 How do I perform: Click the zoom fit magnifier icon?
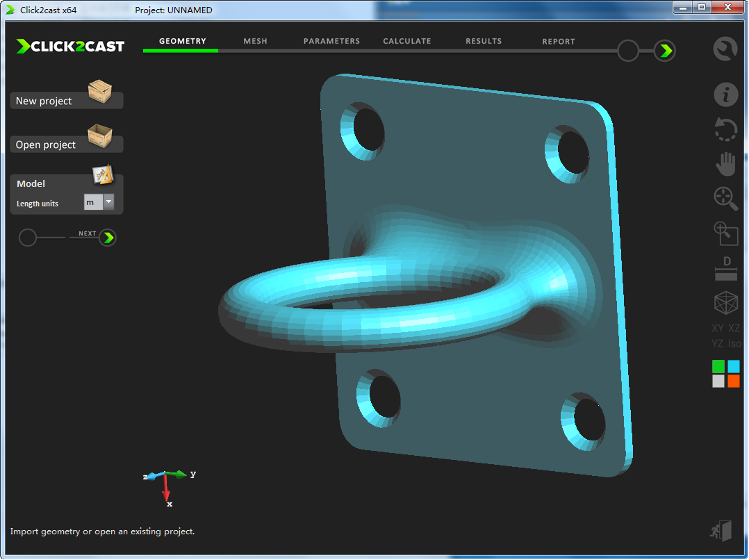pyautogui.click(x=725, y=199)
